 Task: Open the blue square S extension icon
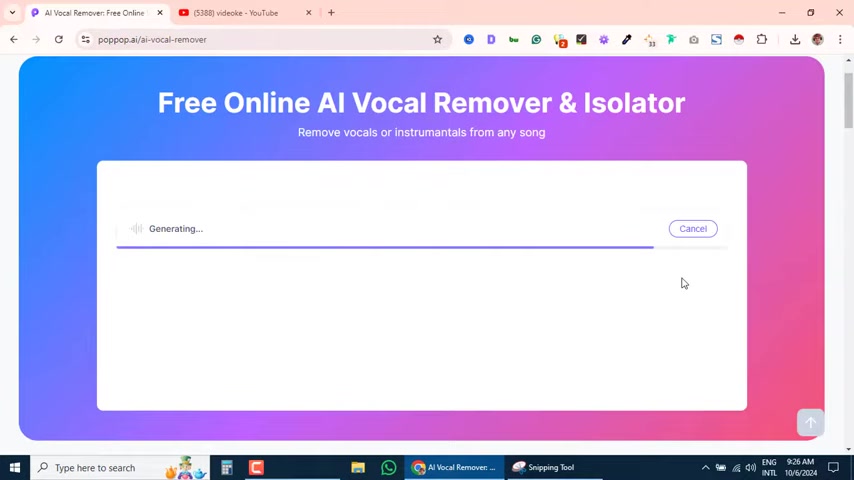pos(716,39)
